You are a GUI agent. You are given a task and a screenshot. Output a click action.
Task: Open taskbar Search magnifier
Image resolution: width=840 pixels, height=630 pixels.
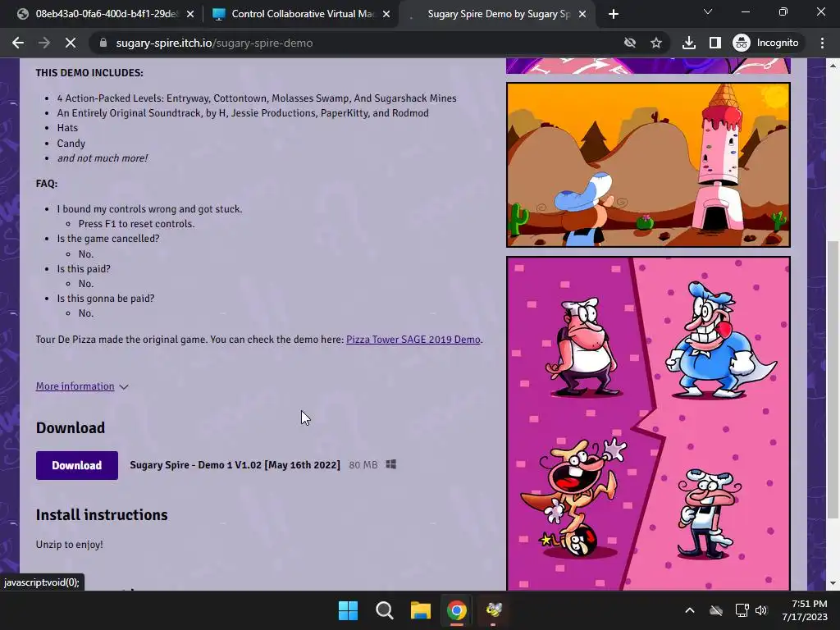[385, 610]
